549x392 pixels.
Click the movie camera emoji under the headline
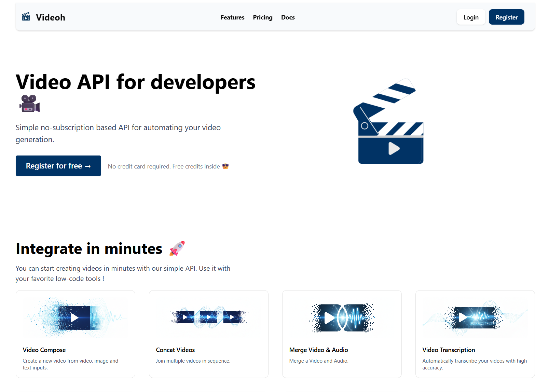pos(29,103)
